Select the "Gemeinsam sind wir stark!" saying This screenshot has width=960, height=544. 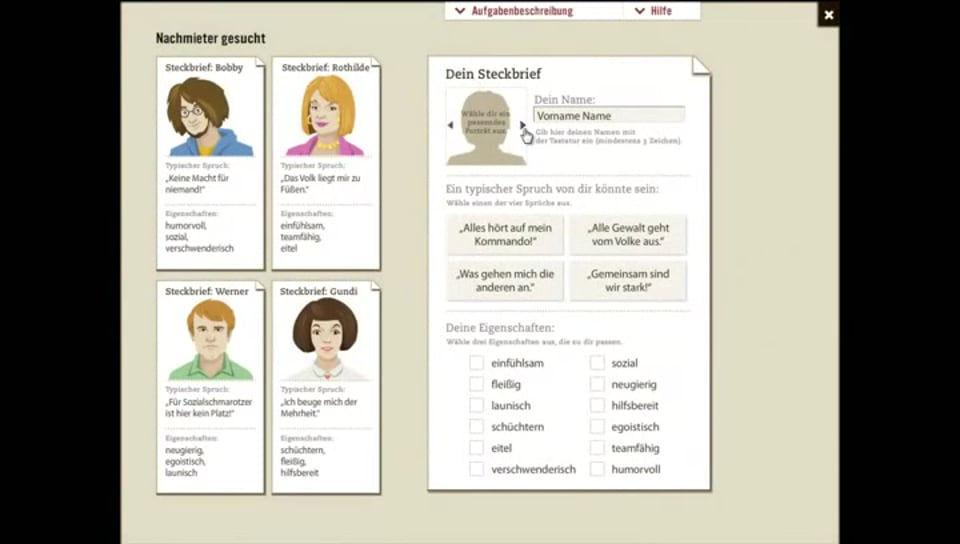tap(628, 281)
